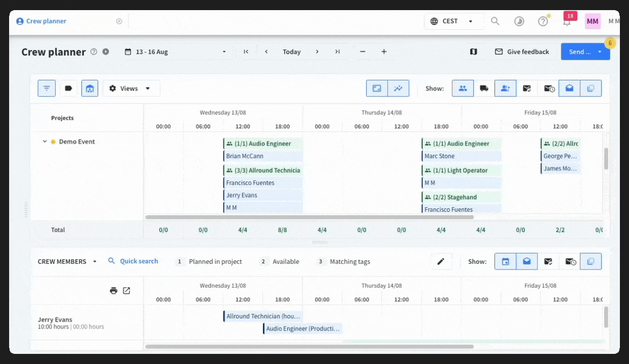The height and width of the screenshot is (364, 629).
Task: Select Wednesday Francisco Fuentes assignment
Action: click(263, 183)
